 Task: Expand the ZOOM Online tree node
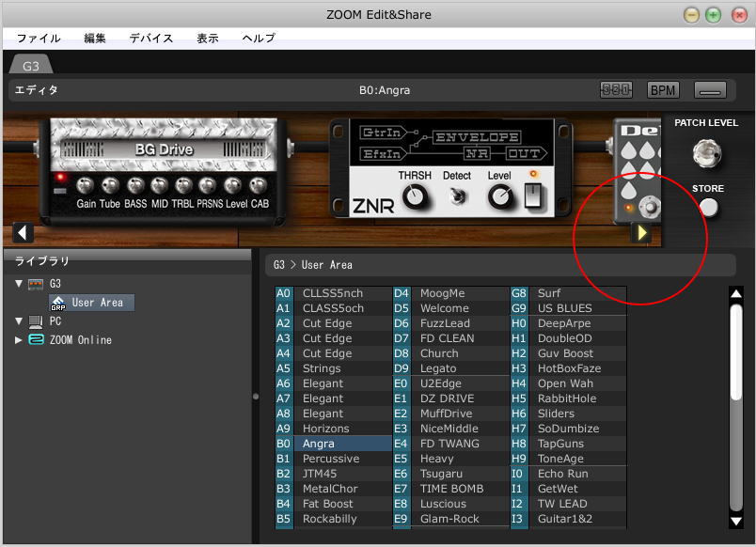point(19,340)
